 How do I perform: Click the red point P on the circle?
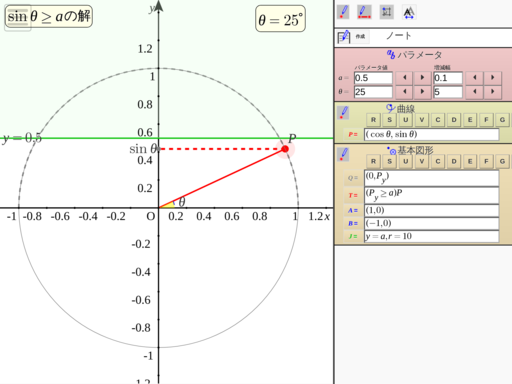285,149
